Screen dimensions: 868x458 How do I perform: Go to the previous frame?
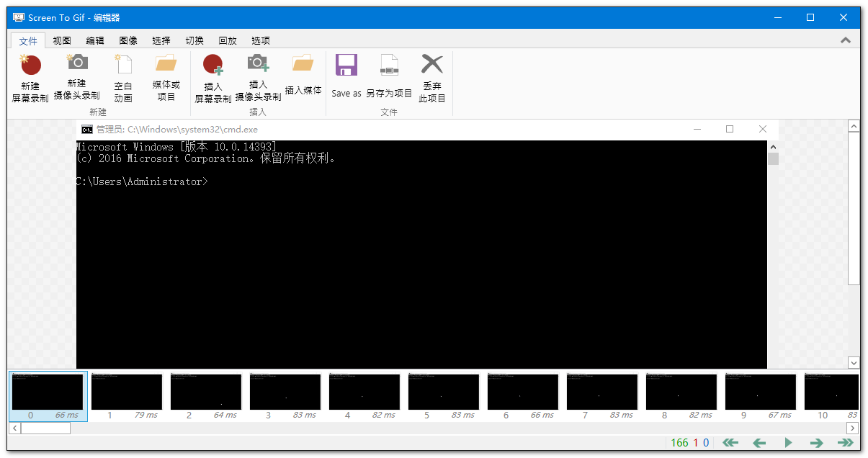coord(759,443)
